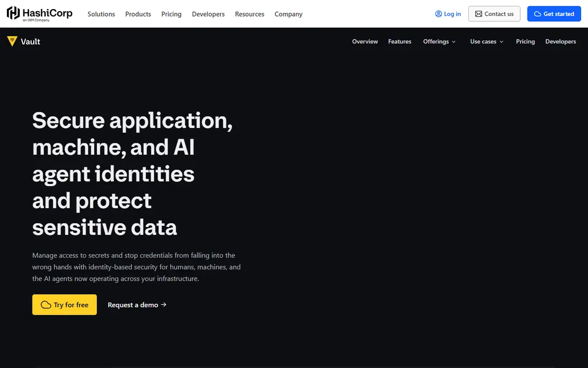
Task: Click the Log in link
Action: coord(448,14)
